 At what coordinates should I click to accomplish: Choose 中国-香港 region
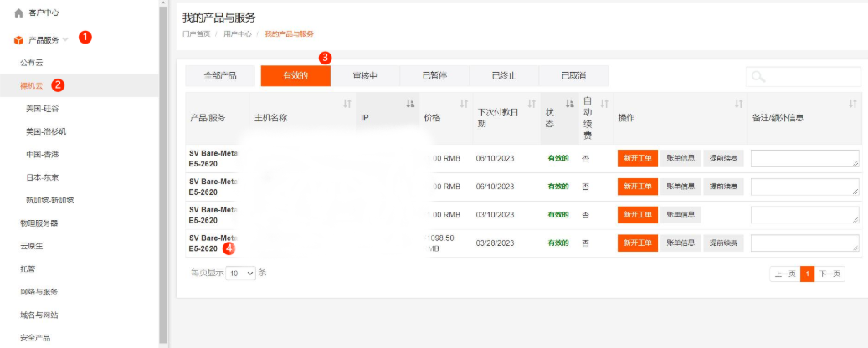42,155
